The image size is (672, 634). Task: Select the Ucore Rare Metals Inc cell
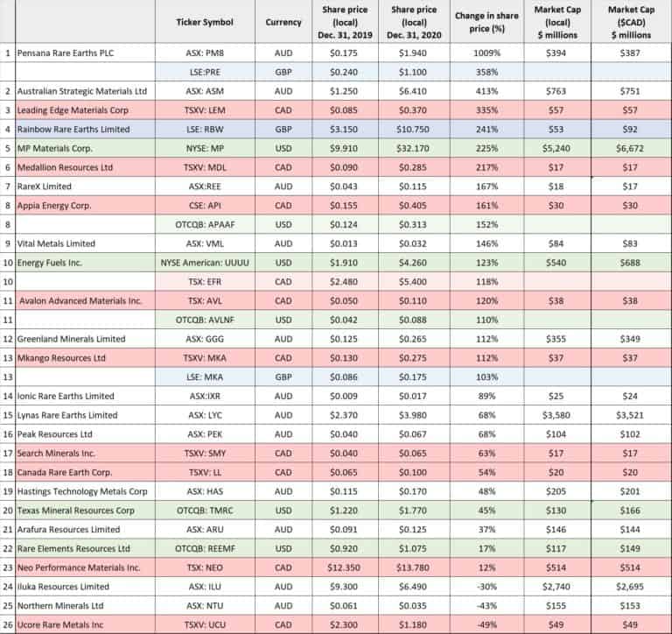(x=85, y=624)
